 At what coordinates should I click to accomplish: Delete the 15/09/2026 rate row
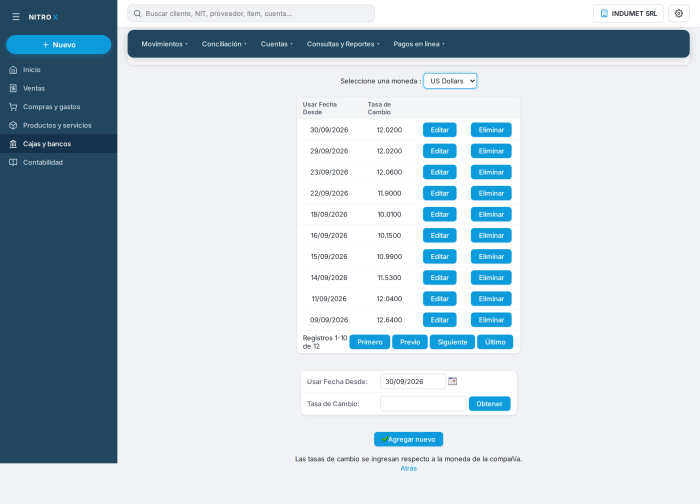[491, 257]
